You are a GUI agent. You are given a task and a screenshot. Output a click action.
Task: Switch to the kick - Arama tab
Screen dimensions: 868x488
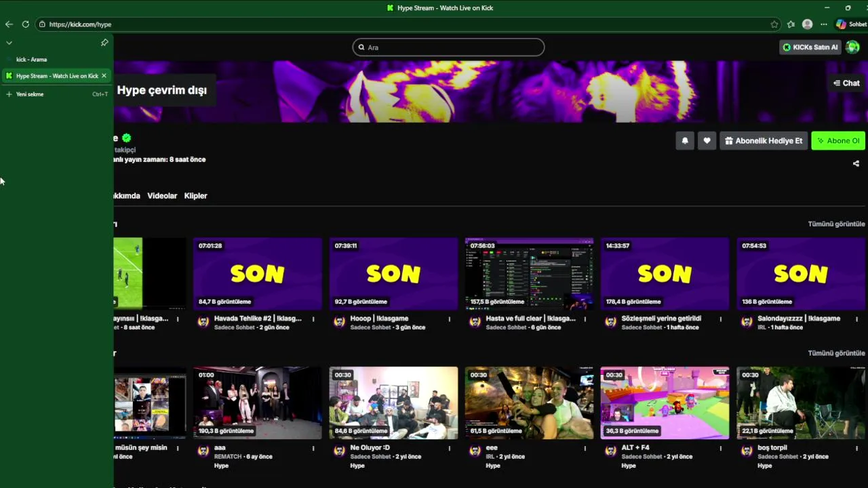56,60
